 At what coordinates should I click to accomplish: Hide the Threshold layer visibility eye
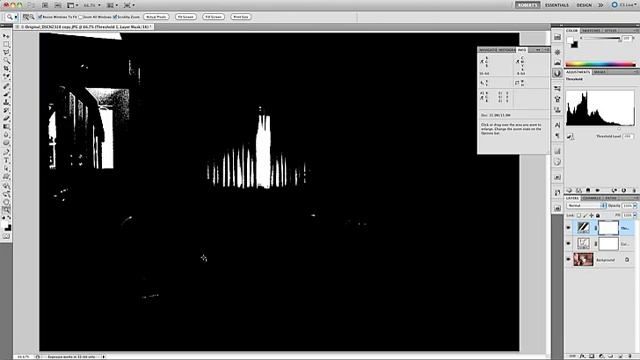[x=569, y=228]
